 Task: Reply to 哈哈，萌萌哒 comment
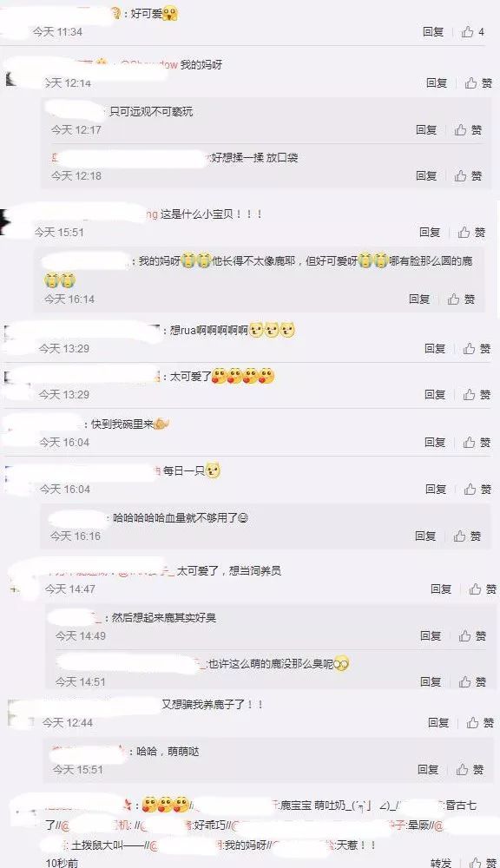tap(428, 769)
